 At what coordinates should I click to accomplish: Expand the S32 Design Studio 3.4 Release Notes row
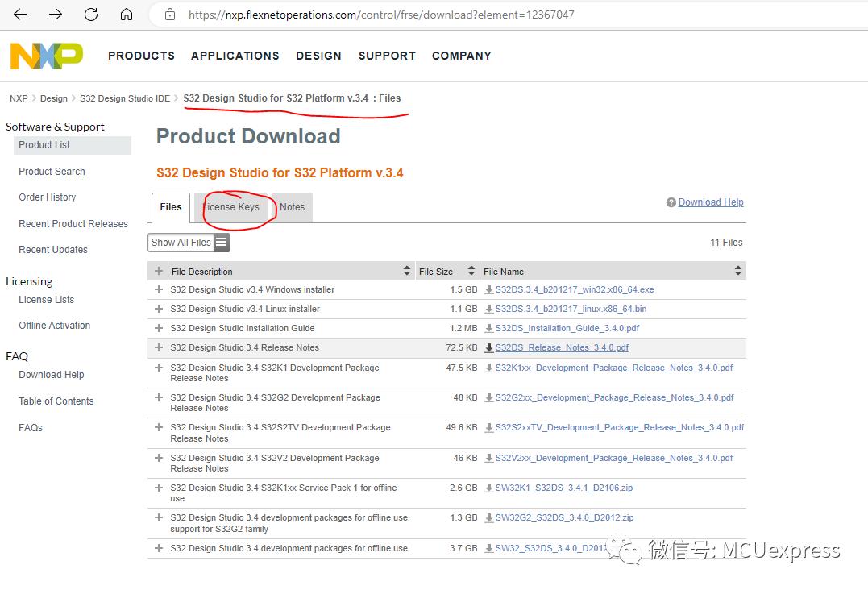[x=159, y=347]
